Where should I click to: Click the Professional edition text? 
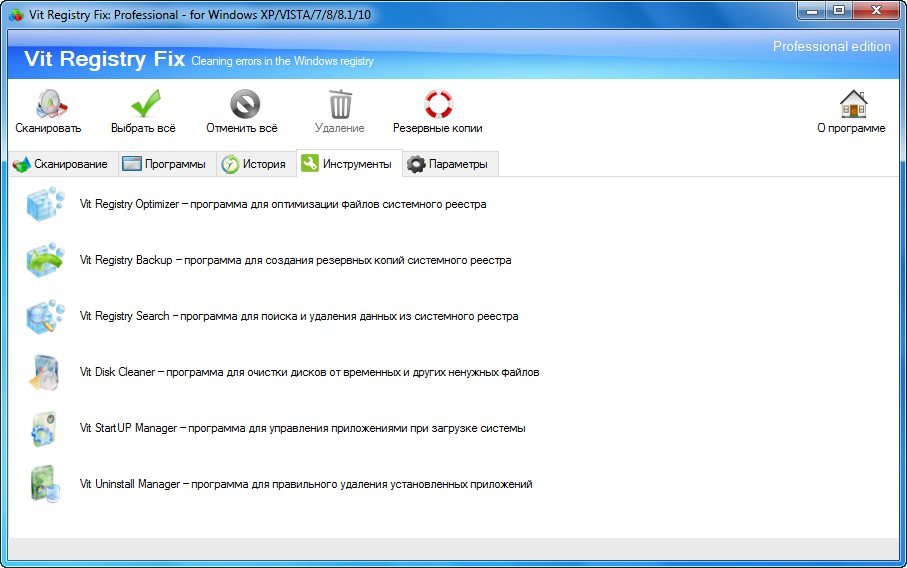(832, 46)
